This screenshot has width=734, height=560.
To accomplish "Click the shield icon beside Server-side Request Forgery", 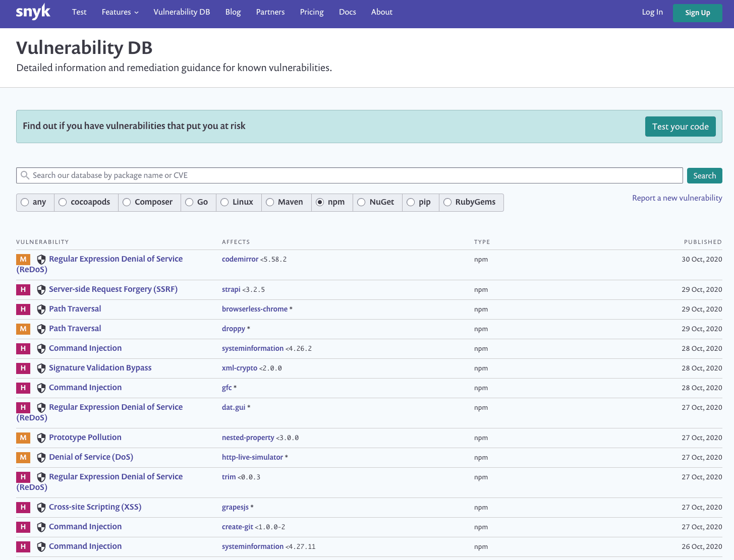I will 41,289.
